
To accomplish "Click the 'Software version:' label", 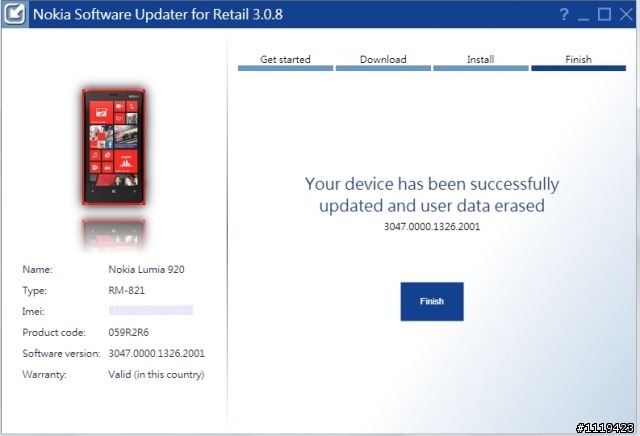I will [x=61, y=353].
